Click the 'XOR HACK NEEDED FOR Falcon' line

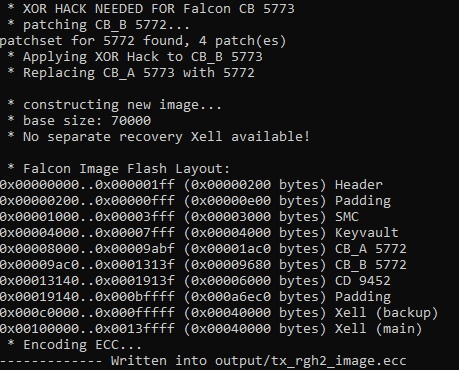click(151, 8)
